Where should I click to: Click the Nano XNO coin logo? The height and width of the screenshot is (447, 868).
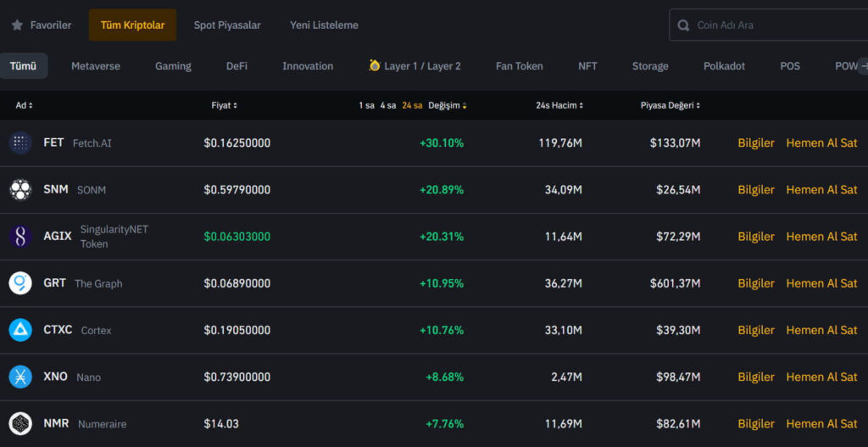[20, 377]
